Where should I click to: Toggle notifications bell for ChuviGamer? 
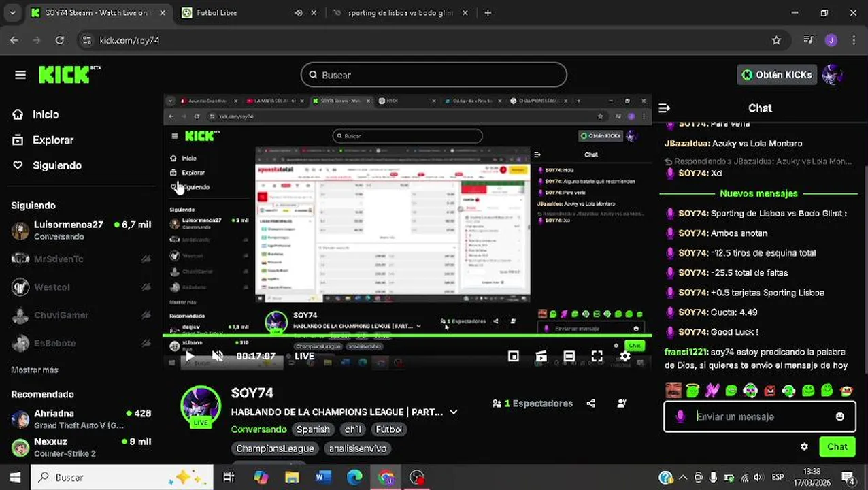coord(146,315)
